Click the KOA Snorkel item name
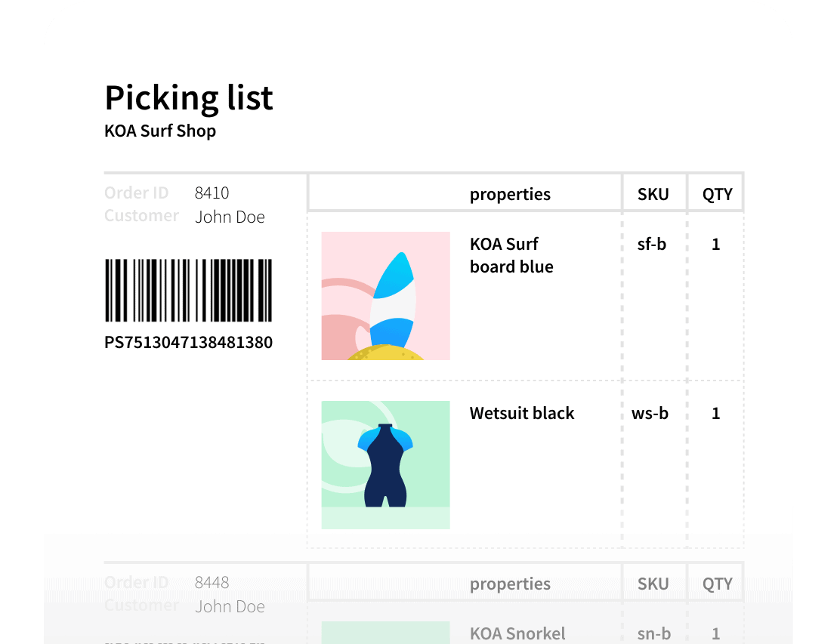Image resolution: width=837 pixels, height=644 pixels. tap(517, 633)
